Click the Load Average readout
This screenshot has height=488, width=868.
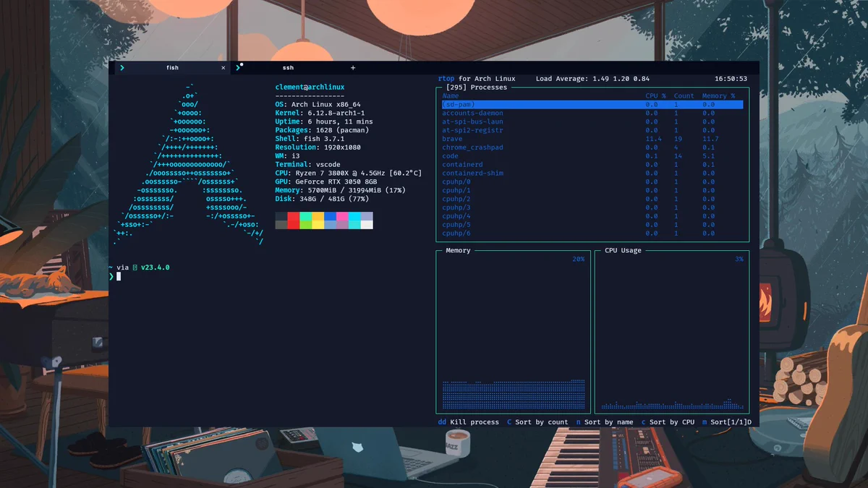592,79
